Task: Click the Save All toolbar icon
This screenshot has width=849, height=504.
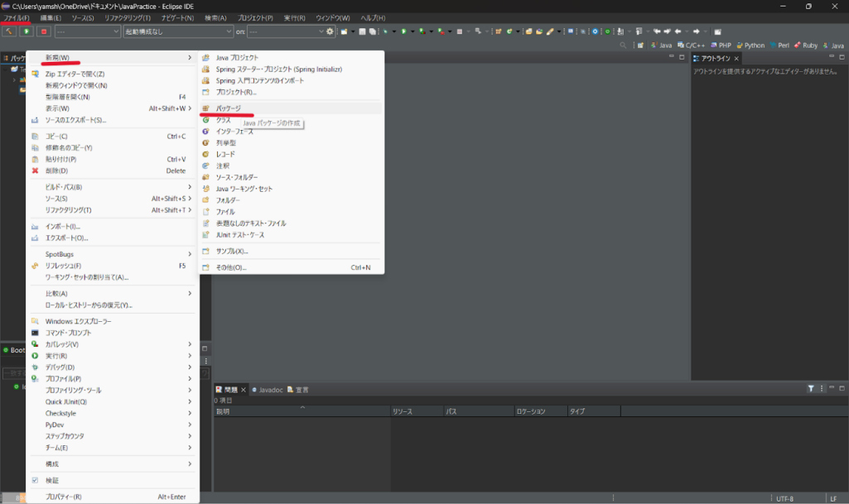Action: tap(373, 31)
